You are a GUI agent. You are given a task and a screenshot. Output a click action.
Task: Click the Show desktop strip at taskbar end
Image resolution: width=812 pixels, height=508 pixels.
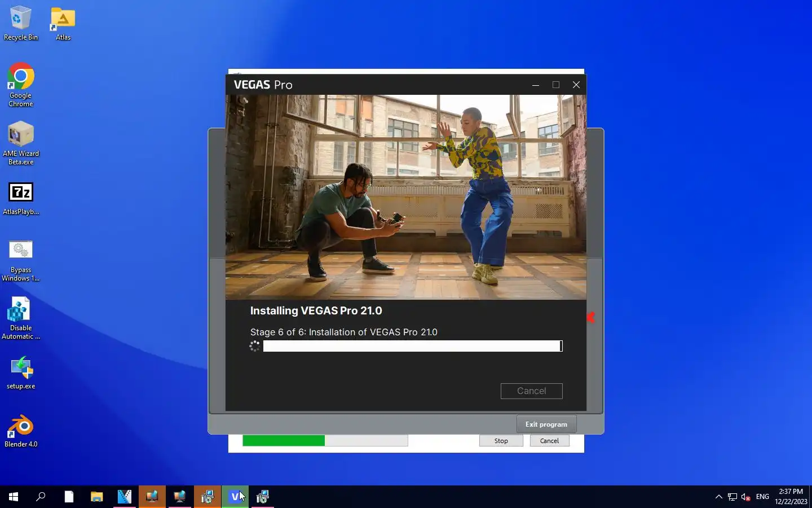coord(810,497)
